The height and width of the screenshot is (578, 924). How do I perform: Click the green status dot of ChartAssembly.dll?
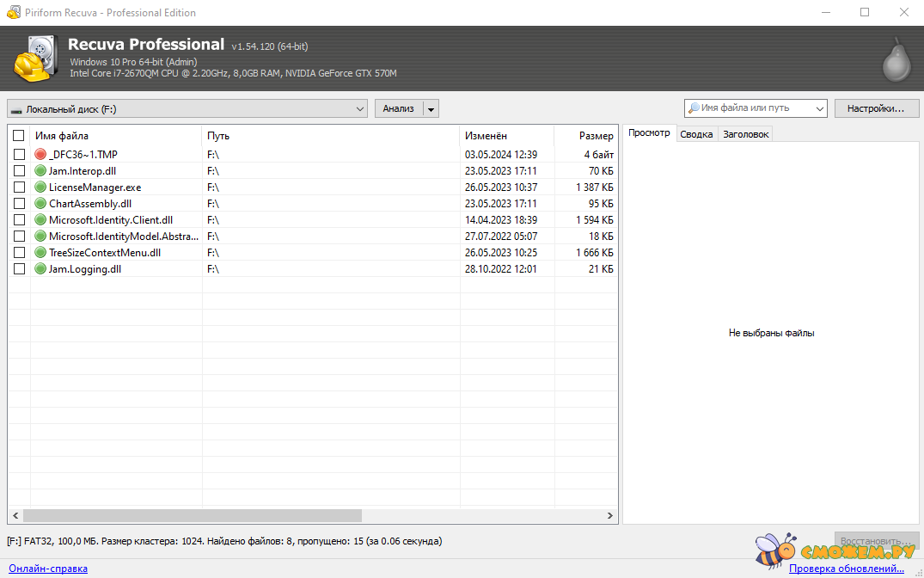(40, 204)
